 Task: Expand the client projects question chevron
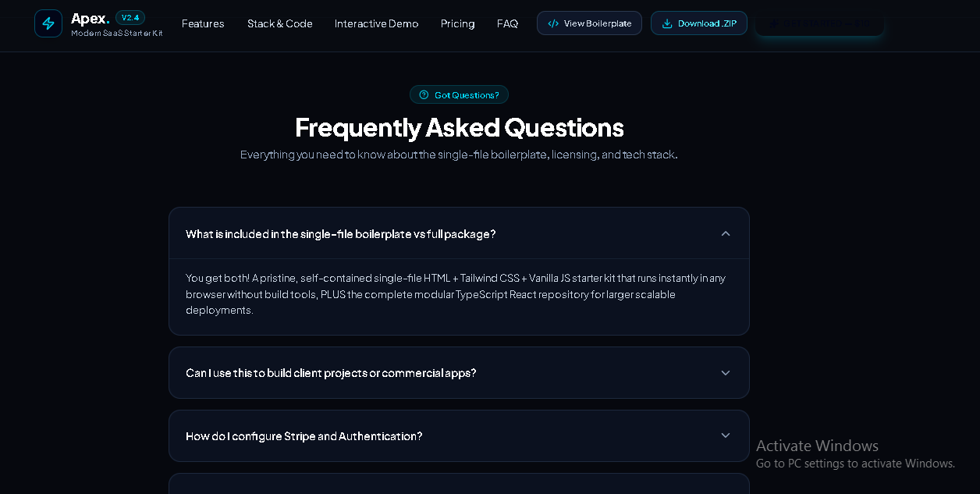pos(726,373)
